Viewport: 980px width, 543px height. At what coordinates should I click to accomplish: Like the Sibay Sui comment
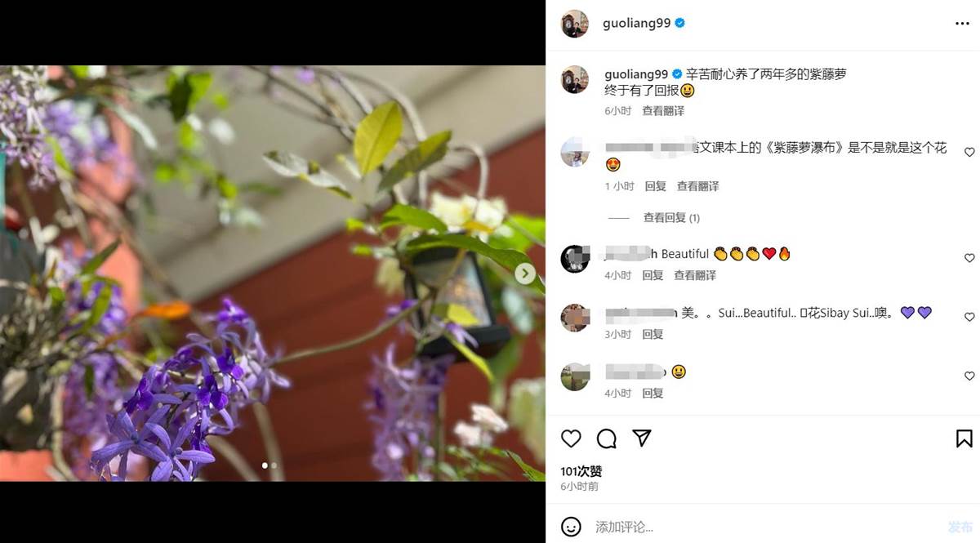pos(969,317)
